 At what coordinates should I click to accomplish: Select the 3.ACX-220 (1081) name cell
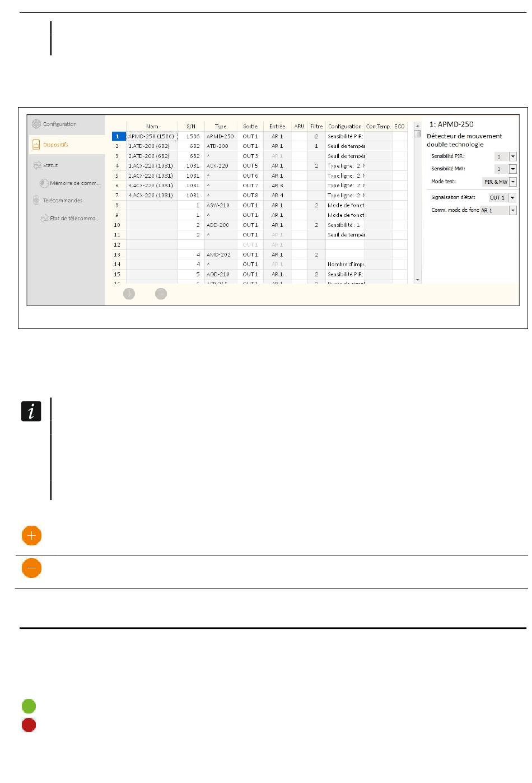click(152, 186)
